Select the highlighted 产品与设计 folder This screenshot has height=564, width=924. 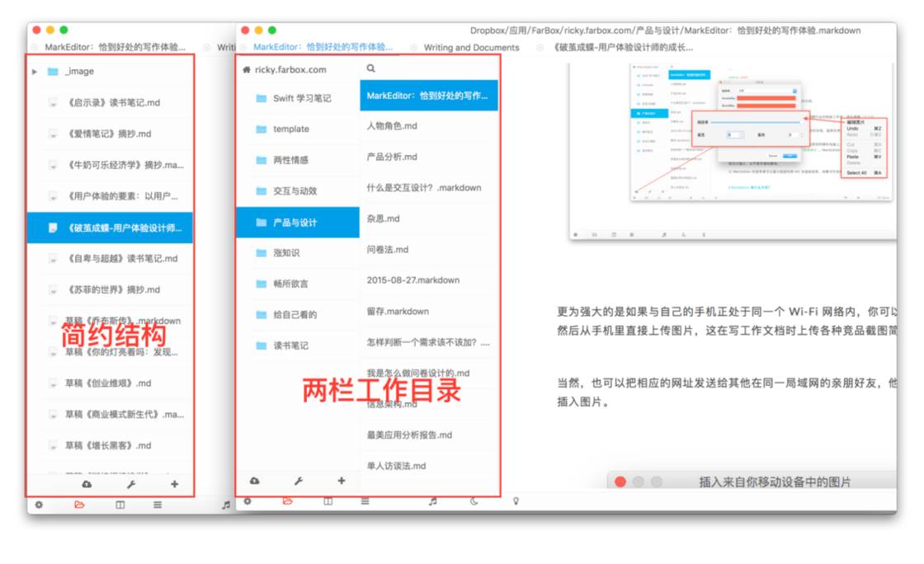tap(298, 223)
